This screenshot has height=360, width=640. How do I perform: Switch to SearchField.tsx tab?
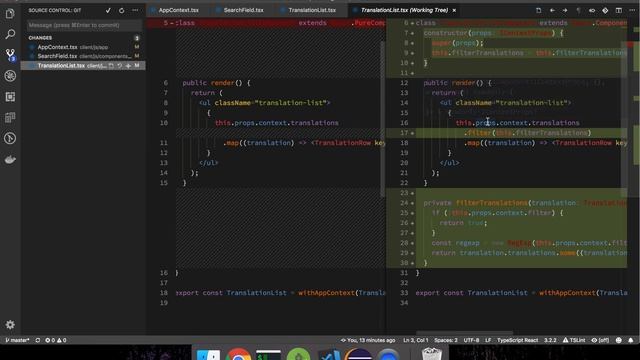tap(243, 10)
